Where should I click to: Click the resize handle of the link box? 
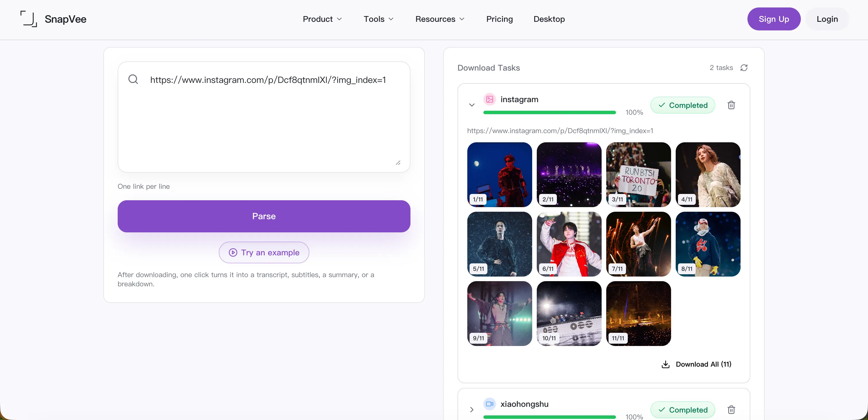(x=398, y=163)
